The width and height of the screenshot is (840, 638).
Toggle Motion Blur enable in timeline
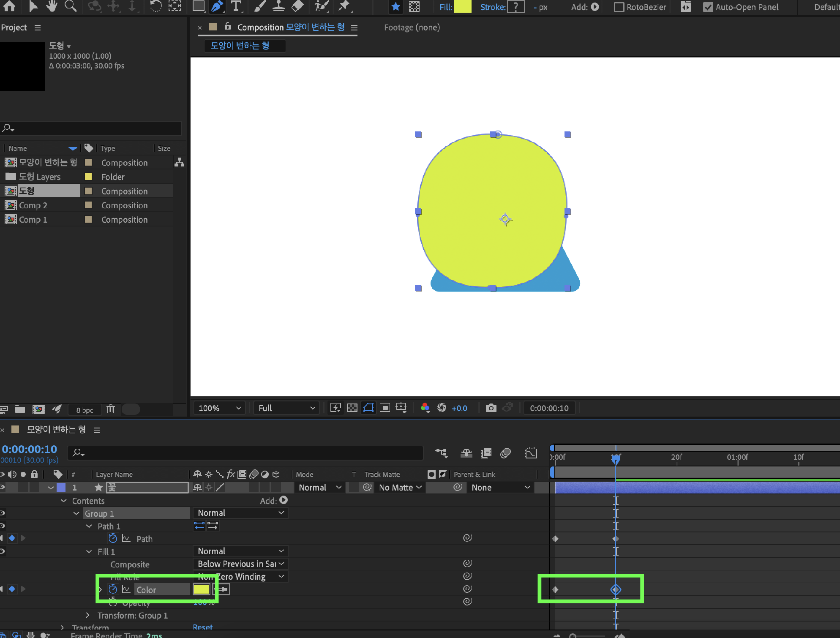click(x=506, y=453)
